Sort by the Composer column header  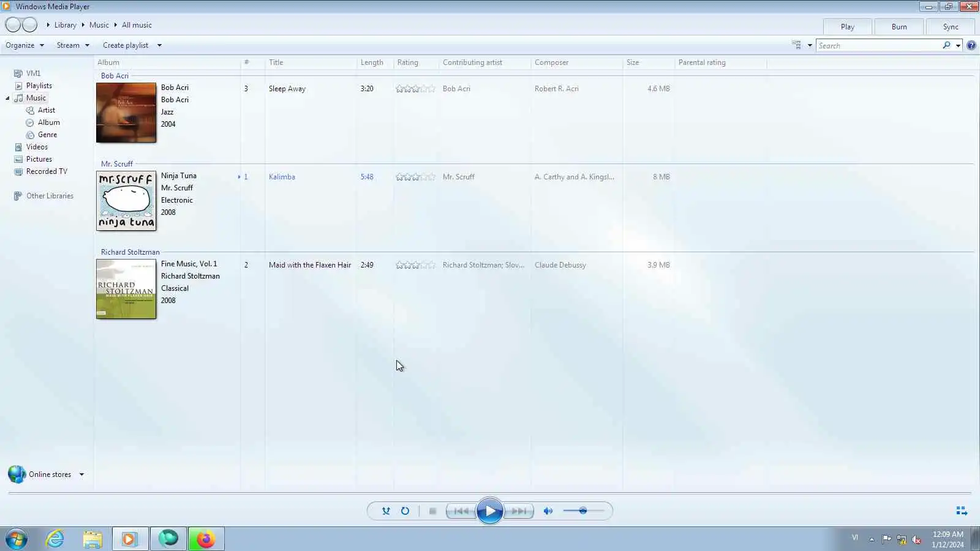point(576,62)
